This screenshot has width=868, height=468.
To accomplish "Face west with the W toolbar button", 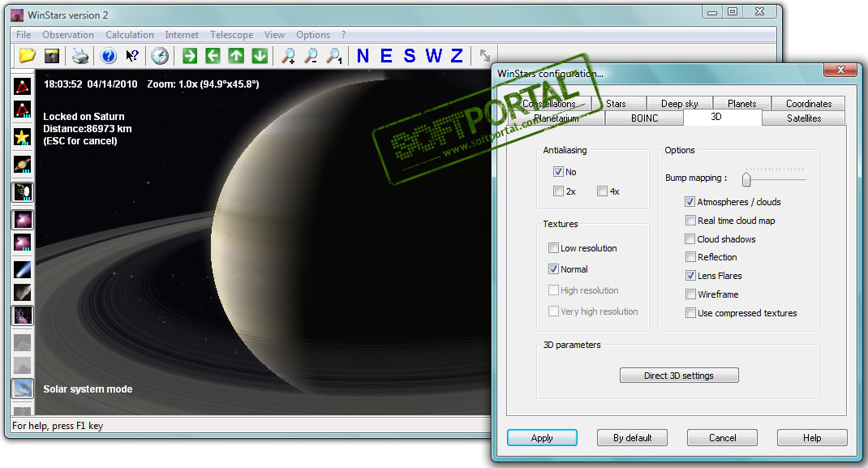I will click(x=433, y=56).
